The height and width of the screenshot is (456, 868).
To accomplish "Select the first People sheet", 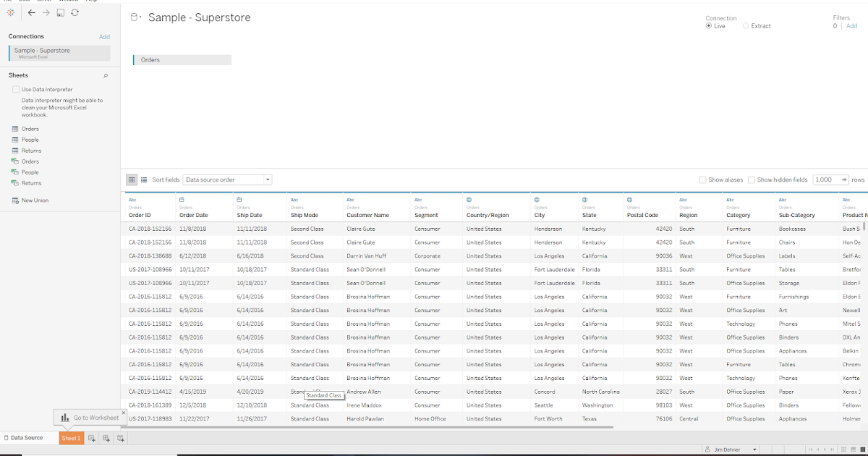I will tap(30, 140).
